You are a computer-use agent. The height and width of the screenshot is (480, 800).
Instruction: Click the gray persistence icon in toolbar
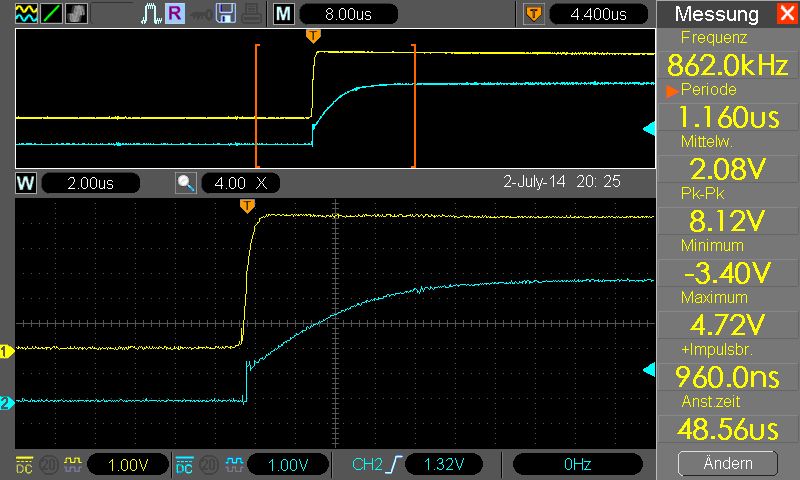(76, 14)
